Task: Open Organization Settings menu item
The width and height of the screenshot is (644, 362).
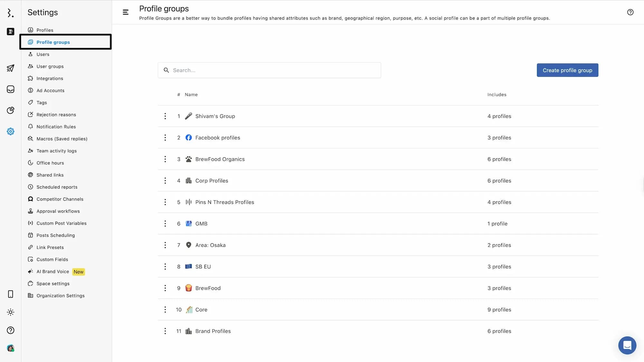Action: pos(61,296)
